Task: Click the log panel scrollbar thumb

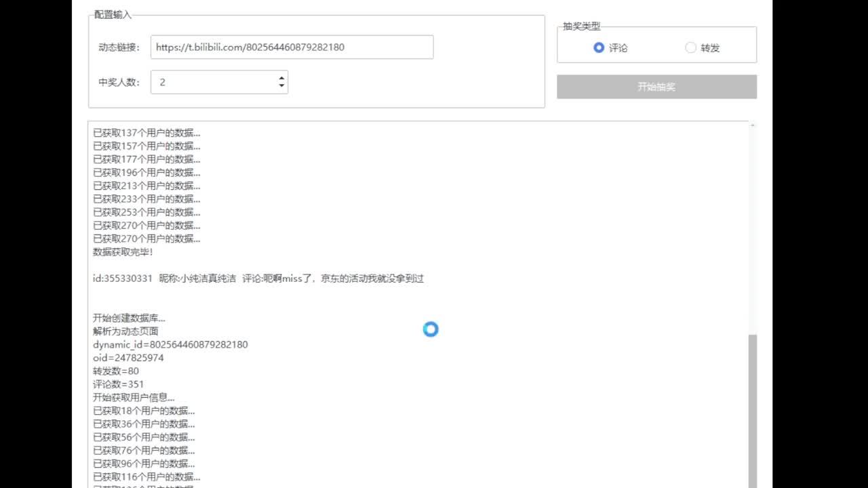Action: click(752, 407)
